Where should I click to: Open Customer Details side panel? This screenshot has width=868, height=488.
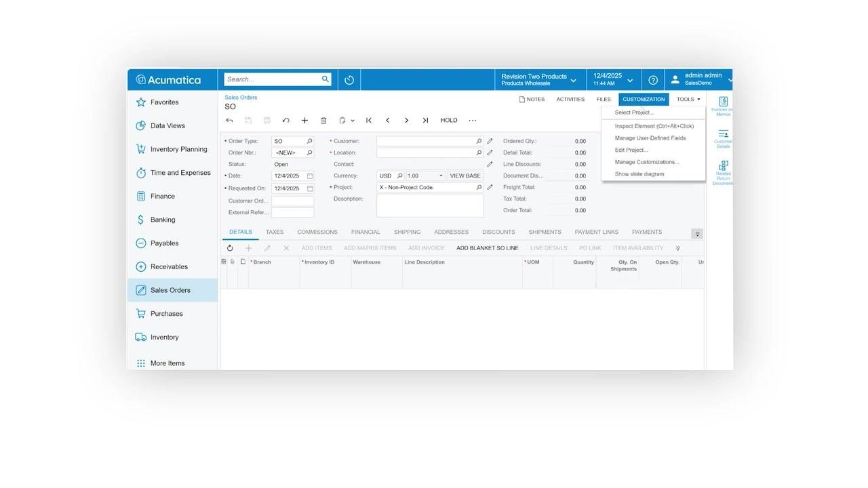point(724,138)
